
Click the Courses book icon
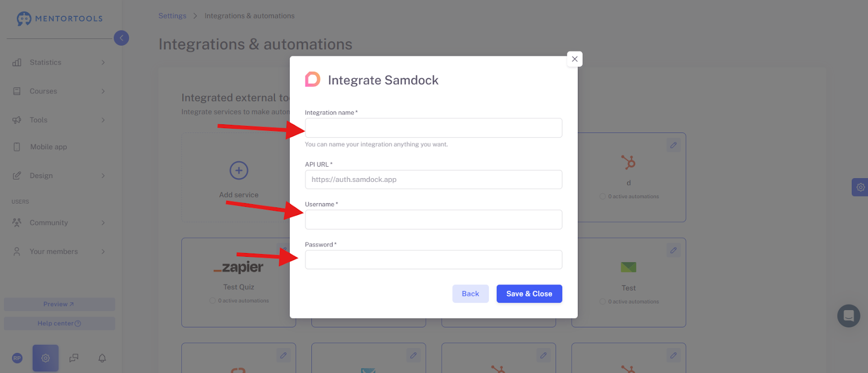coord(17,91)
